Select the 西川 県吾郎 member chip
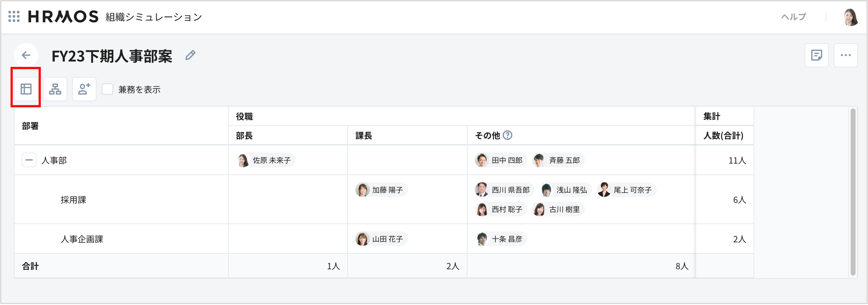This screenshot has height=305, width=868. tap(503, 189)
